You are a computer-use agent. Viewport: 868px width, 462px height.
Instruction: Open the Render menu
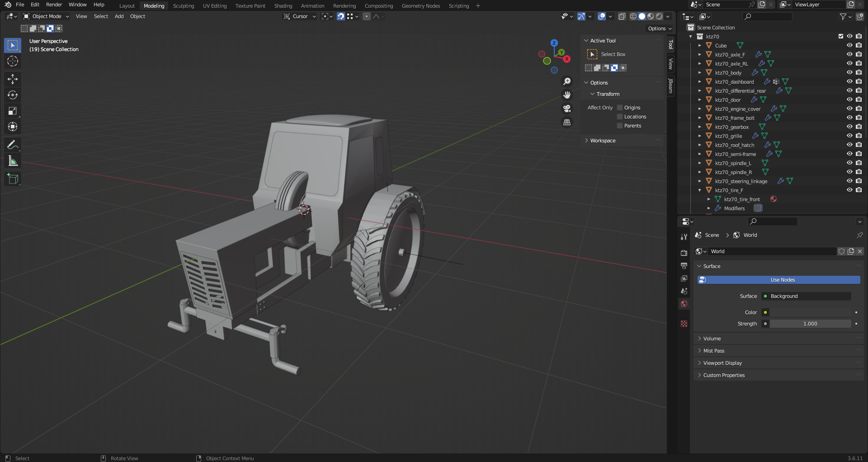tap(54, 5)
